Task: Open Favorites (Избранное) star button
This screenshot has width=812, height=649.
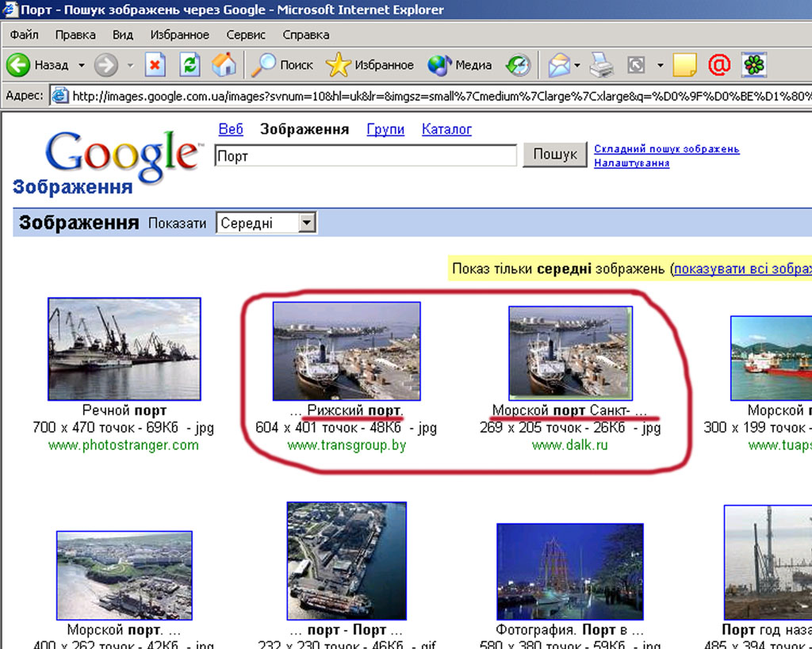Action: 370,65
